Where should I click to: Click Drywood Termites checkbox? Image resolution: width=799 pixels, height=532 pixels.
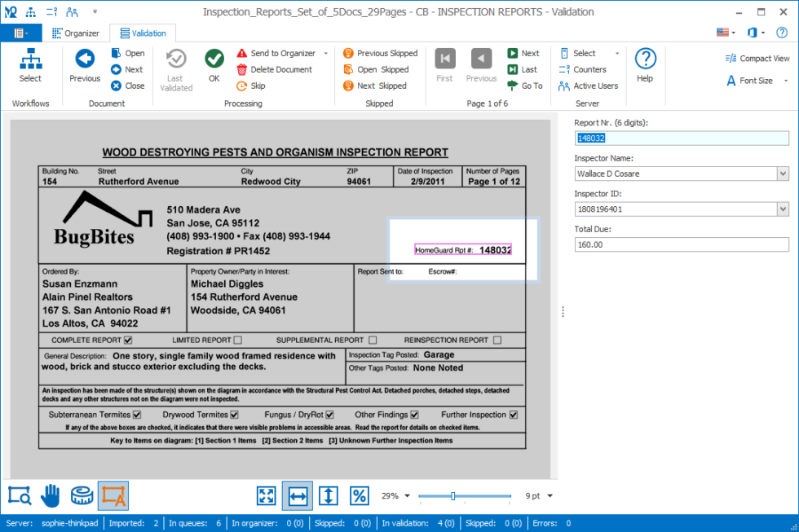click(235, 415)
